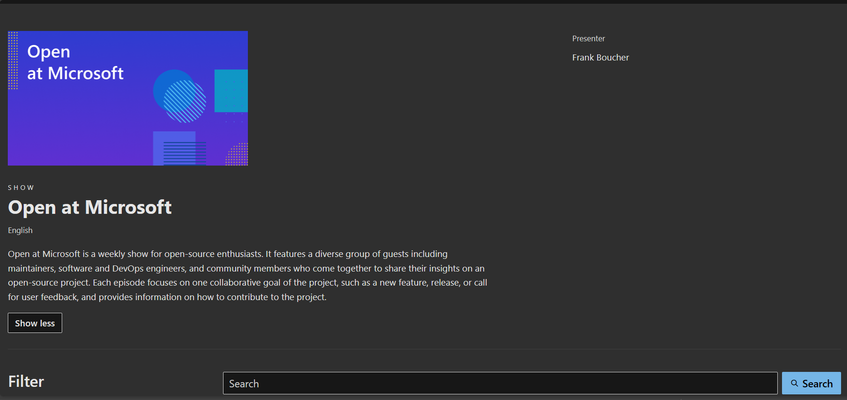Image resolution: width=847 pixels, height=400 pixels.
Task: Click the teal square shape in the thumbnail
Action: (231, 91)
